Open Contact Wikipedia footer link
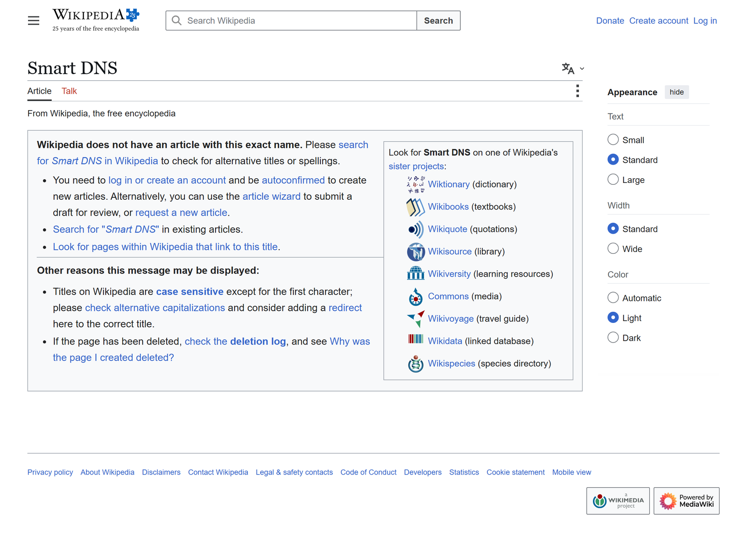Screen dimensions: 747x560 click(218, 472)
